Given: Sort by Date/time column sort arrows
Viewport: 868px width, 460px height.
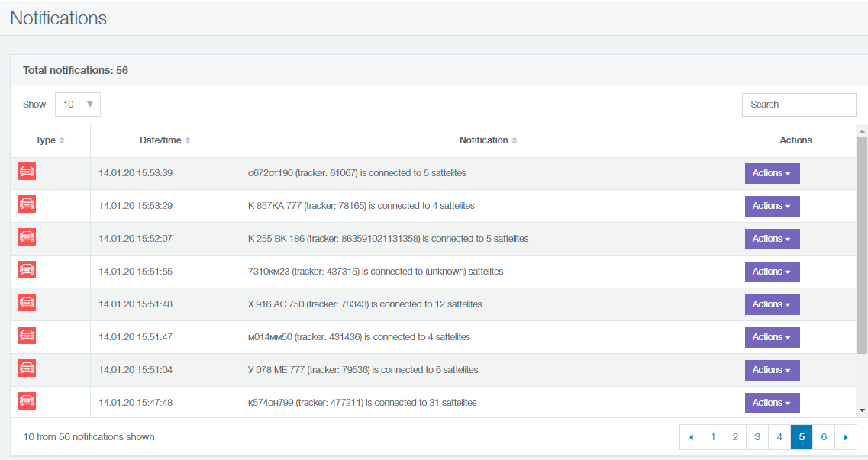Looking at the screenshot, I should click(188, 140).
